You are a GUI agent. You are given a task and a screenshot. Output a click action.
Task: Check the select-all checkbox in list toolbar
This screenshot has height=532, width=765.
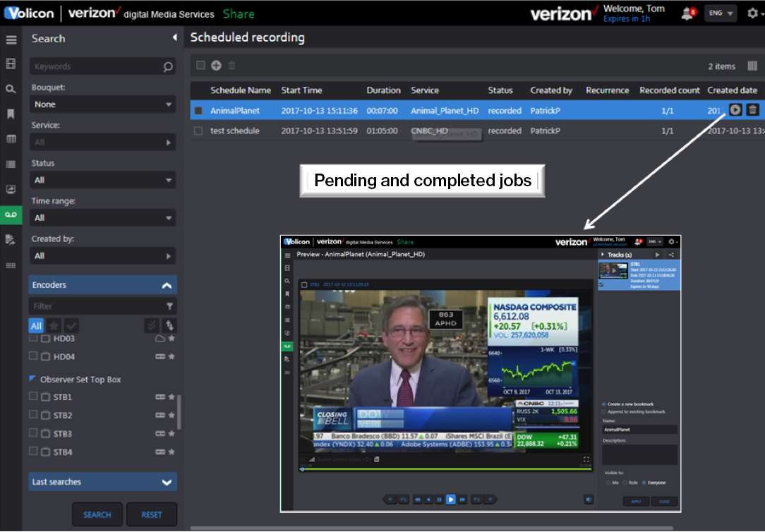[200, 66]
